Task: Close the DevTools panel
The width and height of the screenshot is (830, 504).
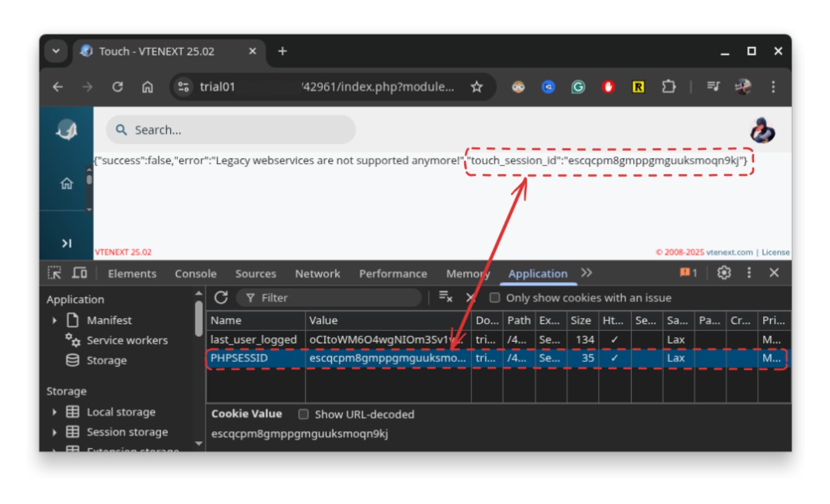Action: [774, 273]
